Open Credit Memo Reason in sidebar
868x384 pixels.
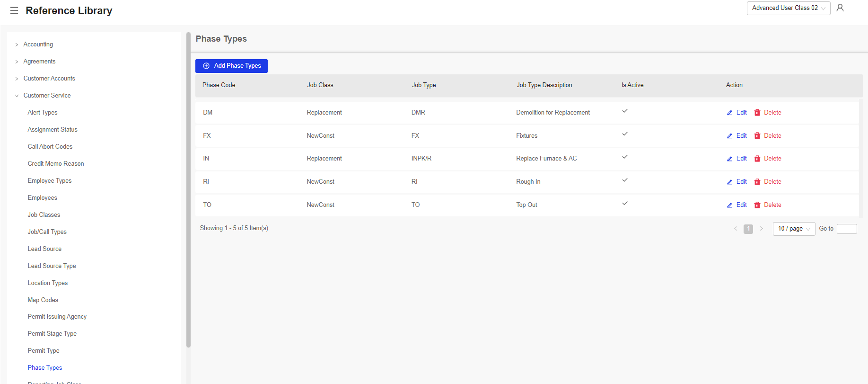56,164
